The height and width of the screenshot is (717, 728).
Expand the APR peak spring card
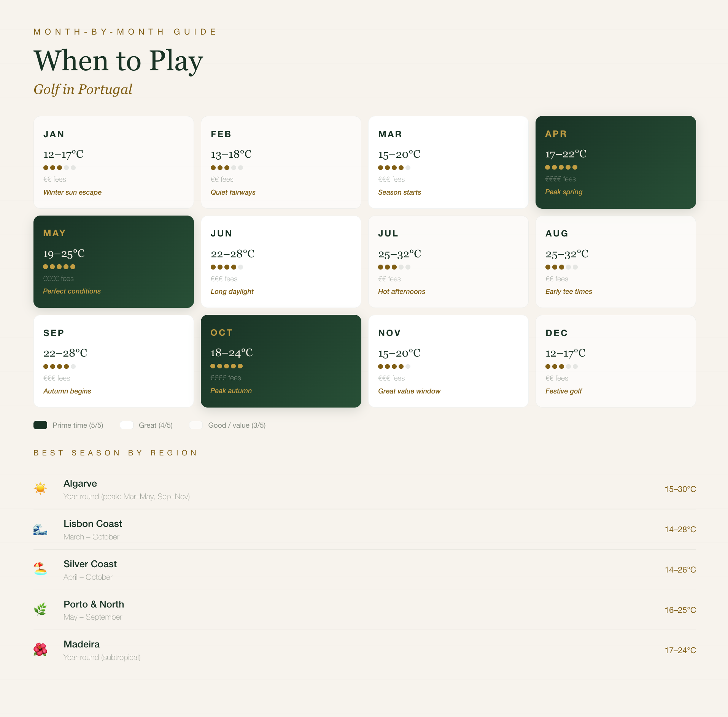pyautogui.click(x=615, y=162)
